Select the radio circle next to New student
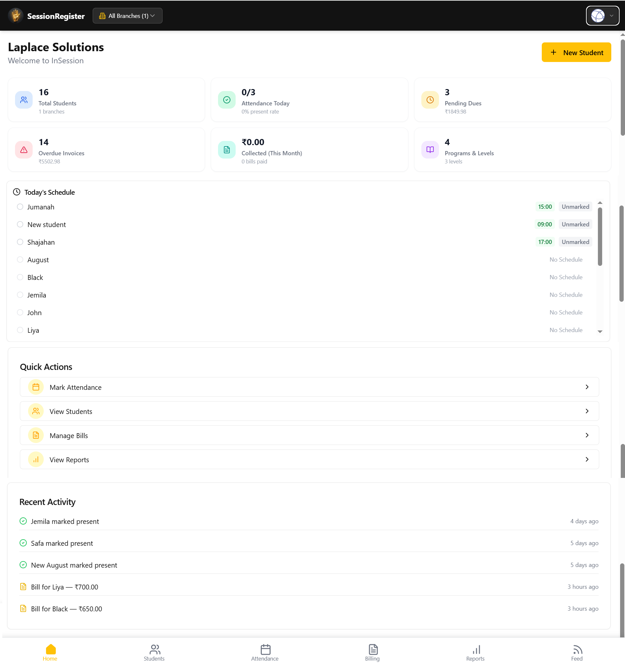Viewport: 625px width, 672px height. (x=20, y=224)
